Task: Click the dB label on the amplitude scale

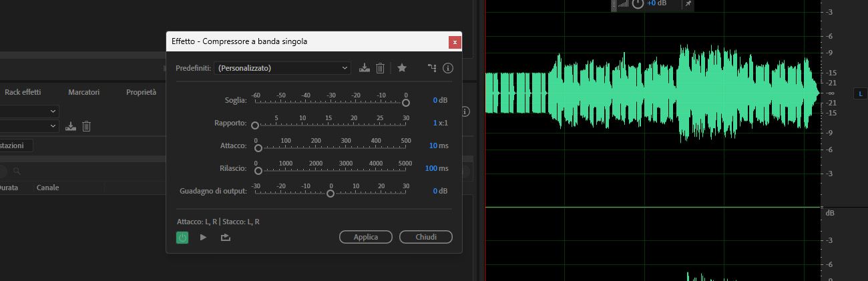Action: click(831, 213)
